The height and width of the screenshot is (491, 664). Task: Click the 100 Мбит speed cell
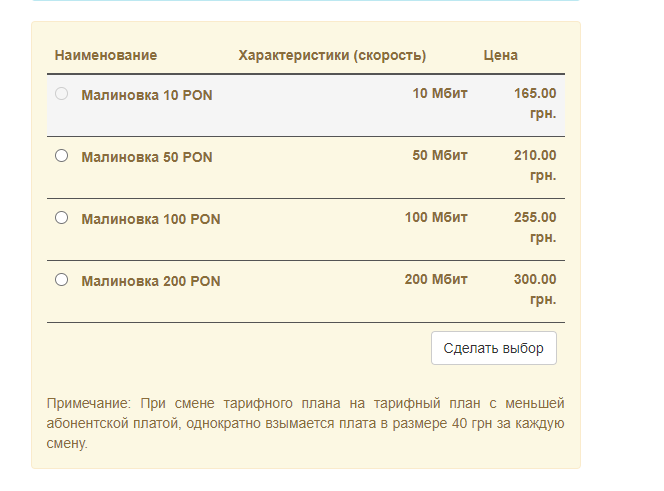point(436,218)
